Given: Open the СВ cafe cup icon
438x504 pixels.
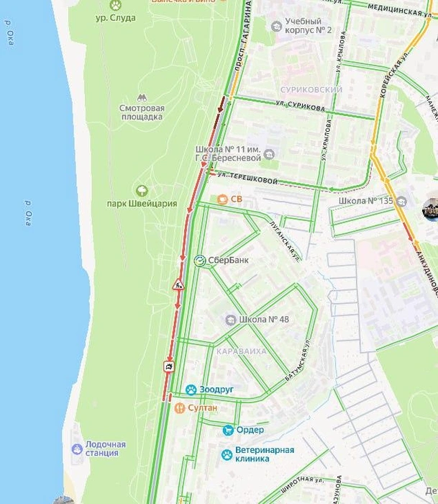Looking at the screenshot, I should point(222,199).
